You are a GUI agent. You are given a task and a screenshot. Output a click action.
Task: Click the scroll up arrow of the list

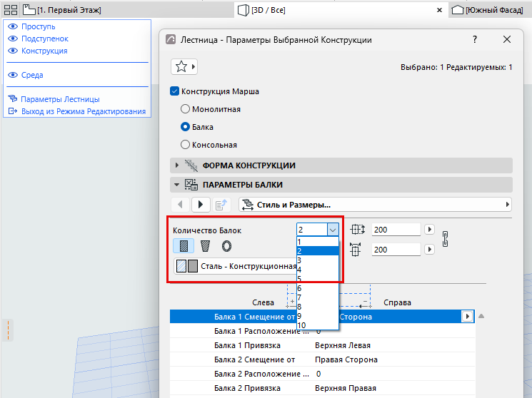pos(481,316)
